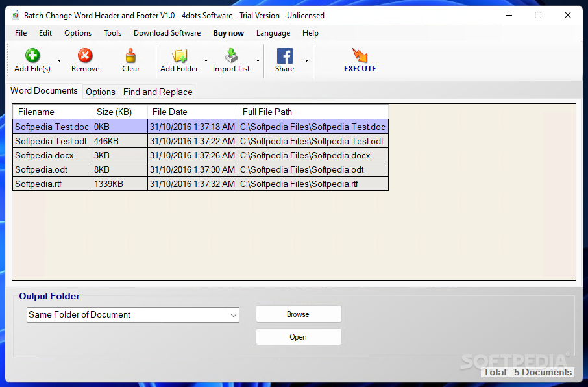Sort by the Size (KB) column header
This screenshot has height=387, width=588.
pyautogui.click(x=119, y=112)
